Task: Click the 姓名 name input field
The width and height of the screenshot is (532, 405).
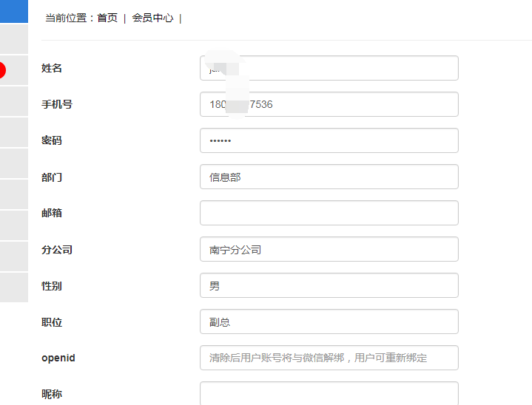Action: click(x=329, y=68)
